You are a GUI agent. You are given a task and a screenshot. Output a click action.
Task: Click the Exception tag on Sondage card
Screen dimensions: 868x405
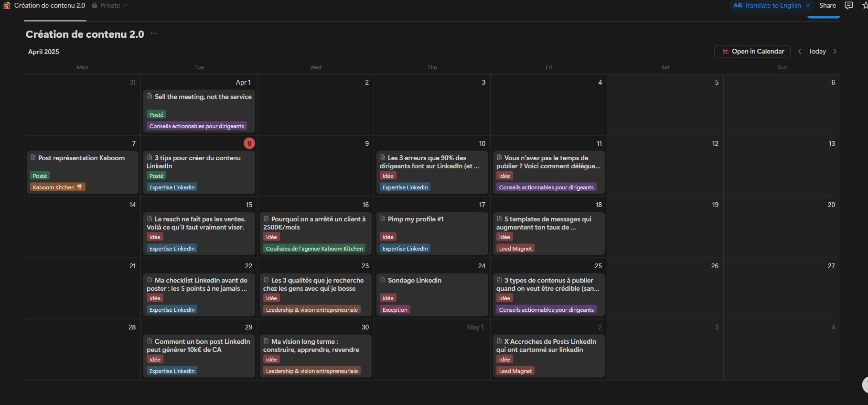click(x=395, y=309)
